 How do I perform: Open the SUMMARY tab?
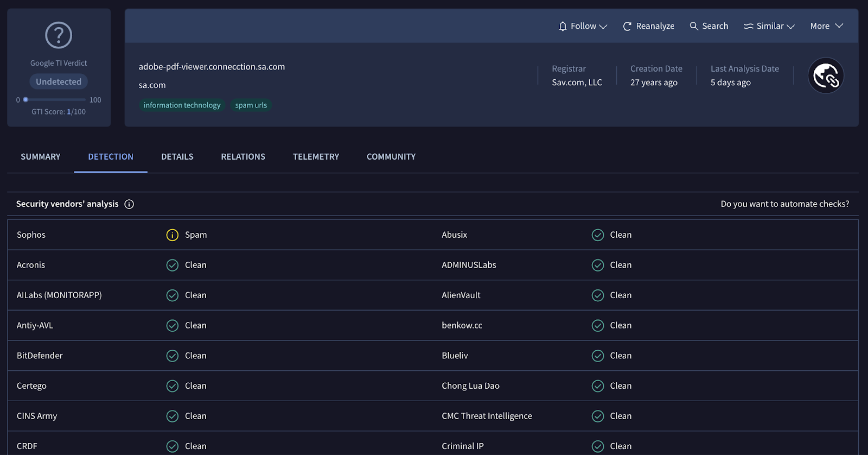click(41, 157)
